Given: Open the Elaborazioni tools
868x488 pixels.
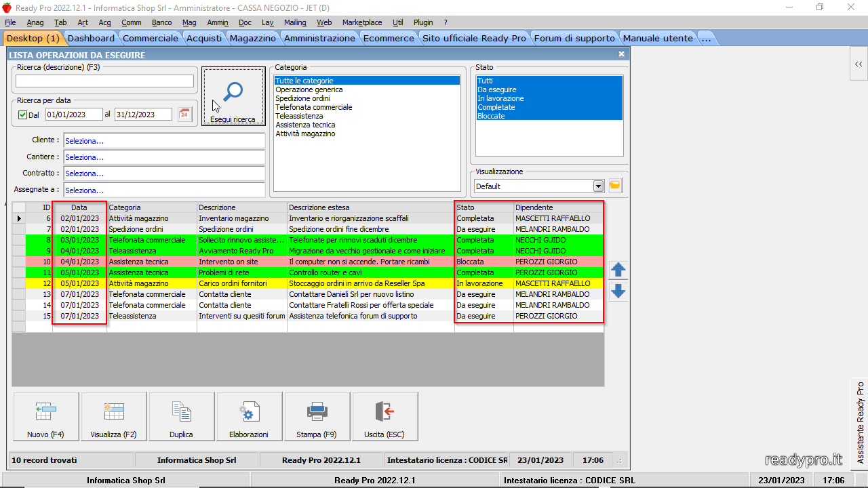Looking at the screenshot, I should click(x=249, y=416).
